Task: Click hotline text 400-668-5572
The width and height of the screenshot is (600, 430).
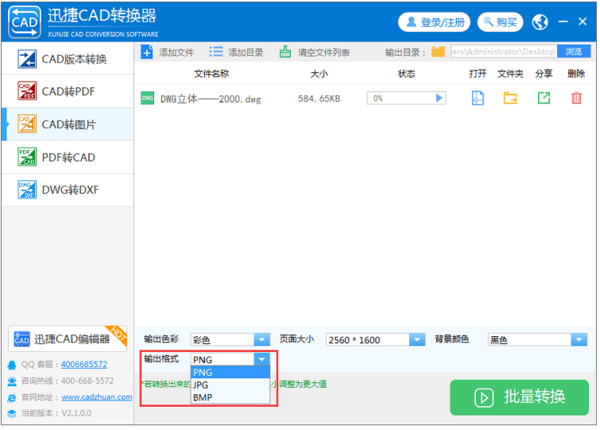Action: point(87,381)
